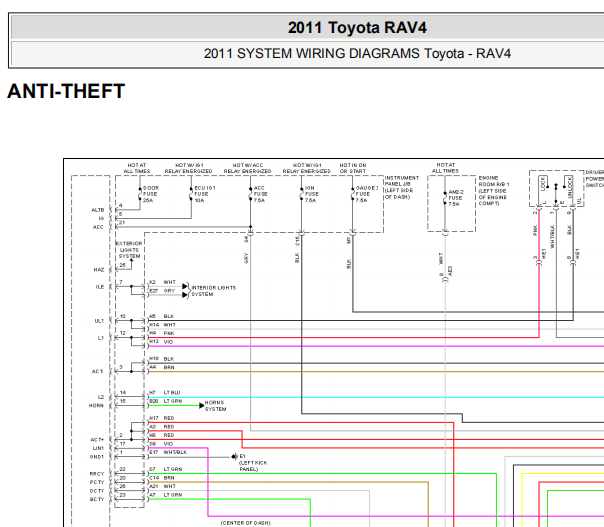Click the ACT pin label
604x527 pixels.
(97, 371)
